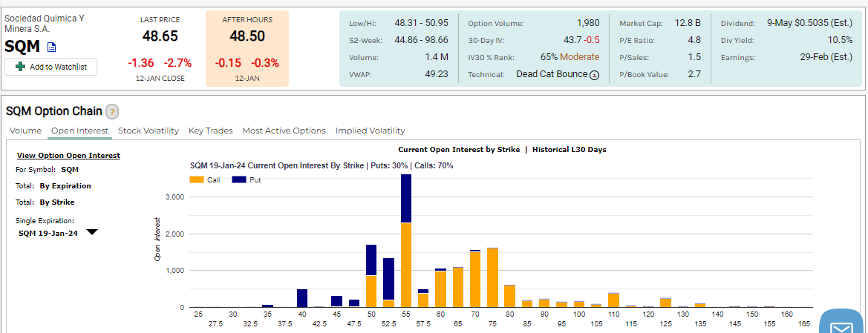Click the put segment of the 55 strike bar

point(405,199)
